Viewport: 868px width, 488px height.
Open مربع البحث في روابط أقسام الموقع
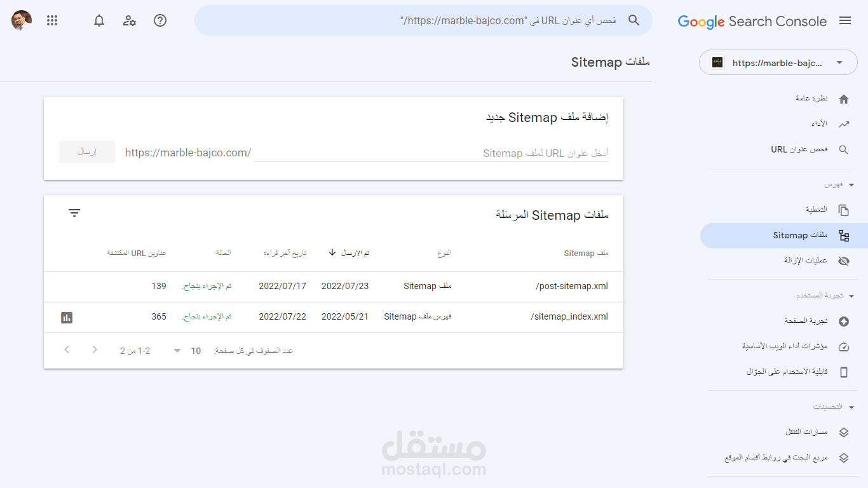(776, 458)
